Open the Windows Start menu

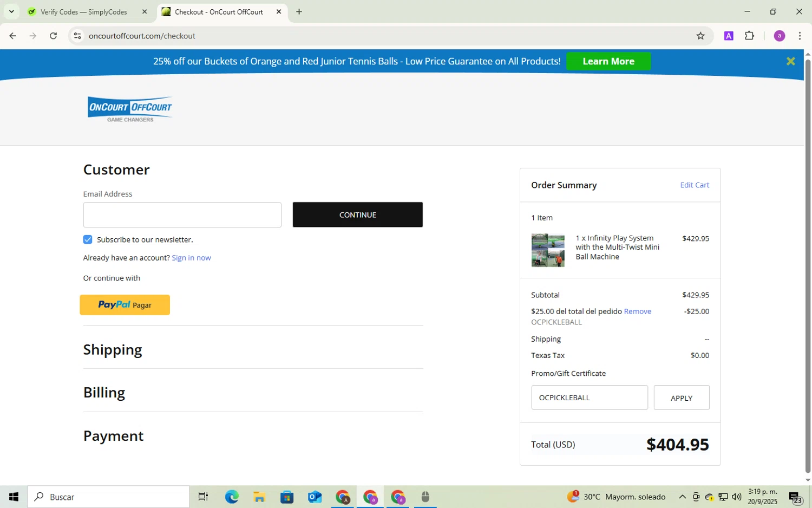point(14,497)
